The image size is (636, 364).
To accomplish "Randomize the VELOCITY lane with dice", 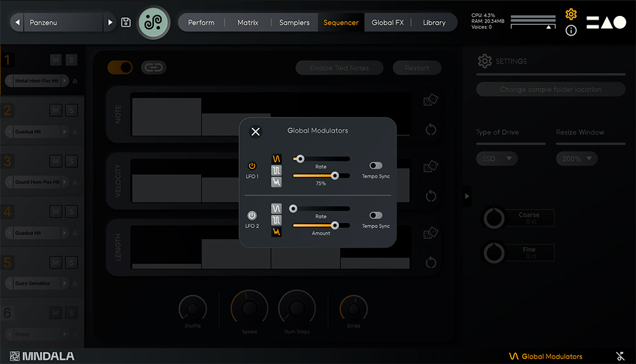I will click(x=431, y=166).
